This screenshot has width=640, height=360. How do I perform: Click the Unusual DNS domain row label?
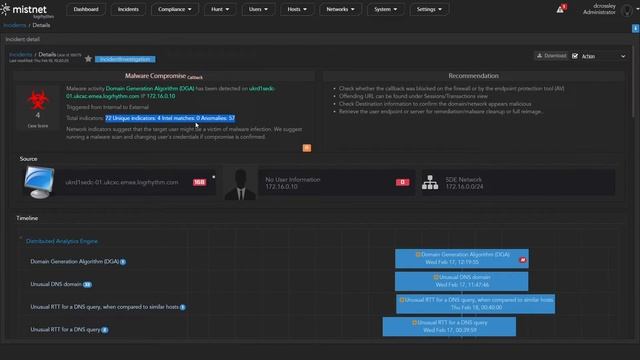pyautogui.click(x=56, y=284)
